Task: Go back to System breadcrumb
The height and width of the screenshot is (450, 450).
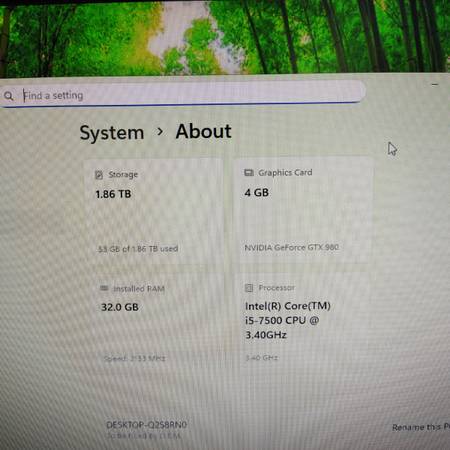Action: pos(112,133)
